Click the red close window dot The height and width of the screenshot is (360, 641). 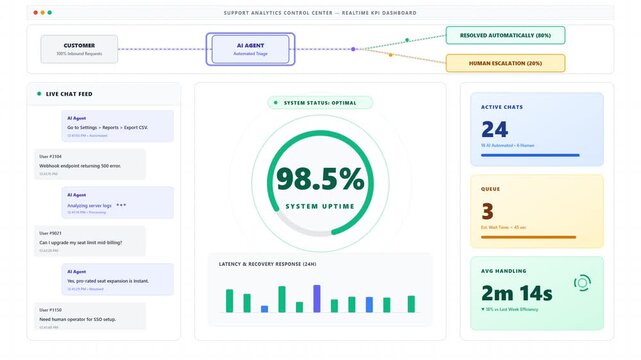click(36, 13)
